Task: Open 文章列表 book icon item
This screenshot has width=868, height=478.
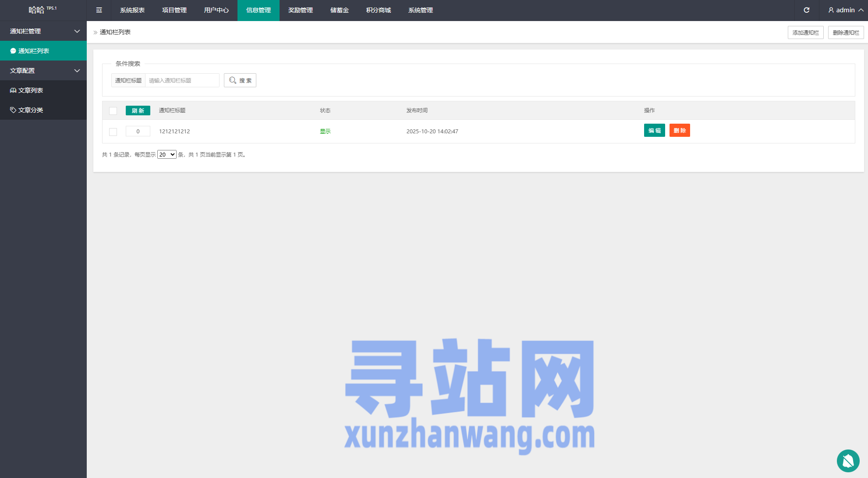Action: point(13,90)
